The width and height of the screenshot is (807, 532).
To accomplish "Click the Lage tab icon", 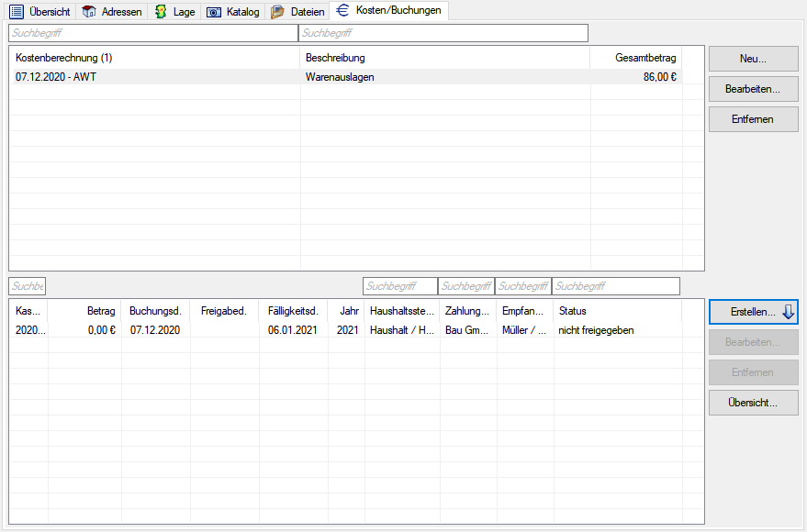I will coord(162,12).
